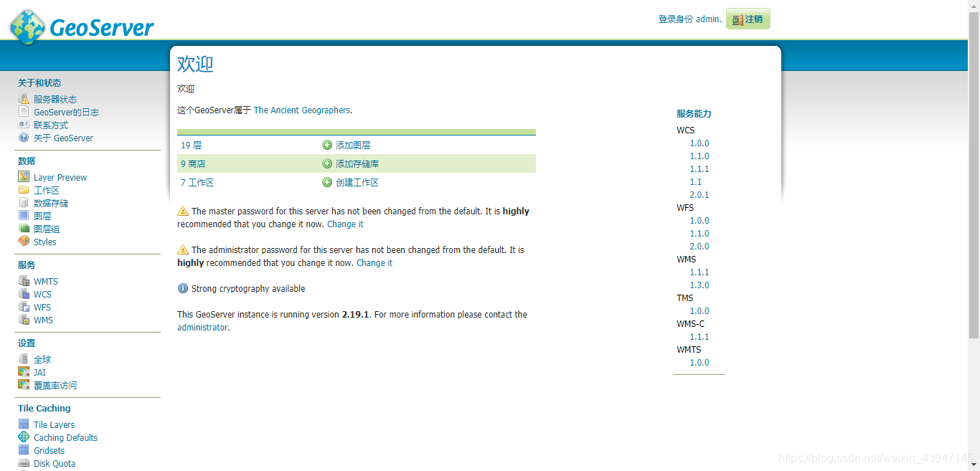Click the Tile Layers grid icon
This screenshot has height=471, width=980.
[24, 424]
